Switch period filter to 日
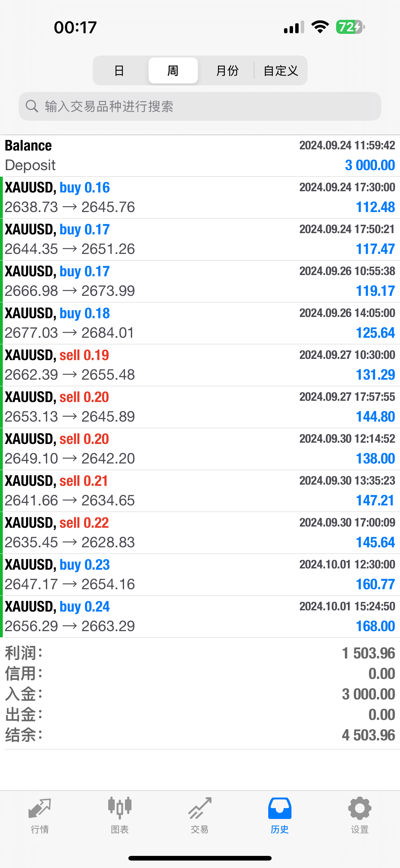 (119, 70)
